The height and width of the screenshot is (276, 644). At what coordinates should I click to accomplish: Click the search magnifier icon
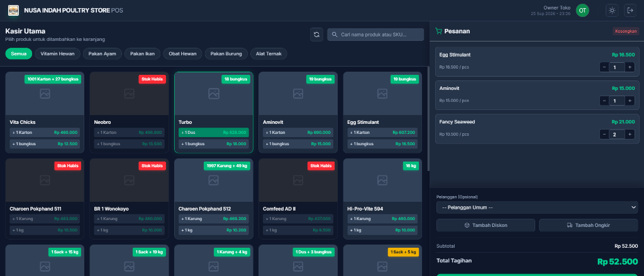(x=335, y=35)
